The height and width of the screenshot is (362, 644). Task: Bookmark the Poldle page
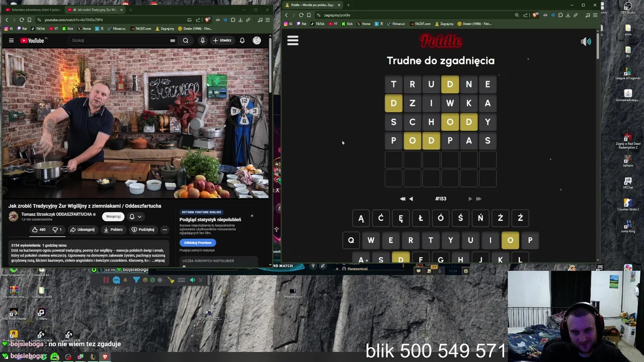point(308,15)
